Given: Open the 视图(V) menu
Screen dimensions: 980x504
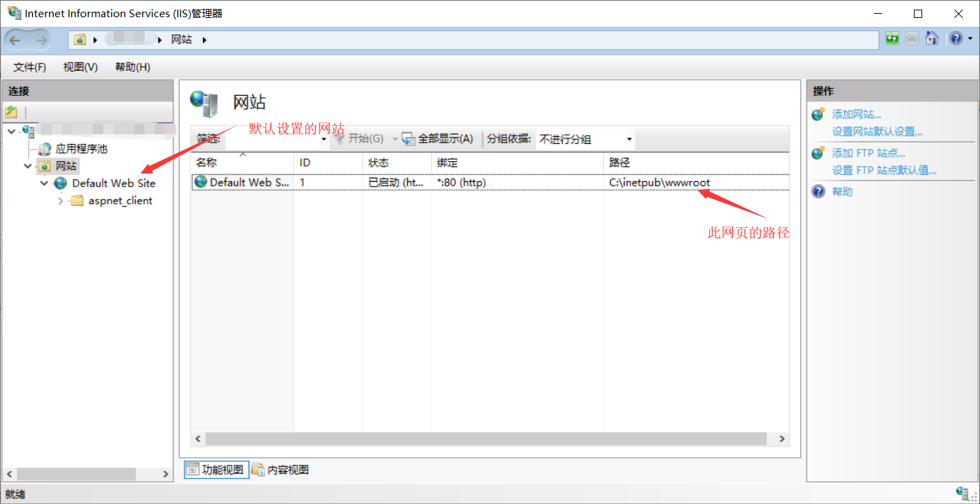Looking at the screenshot, I should tap(81, 67).
